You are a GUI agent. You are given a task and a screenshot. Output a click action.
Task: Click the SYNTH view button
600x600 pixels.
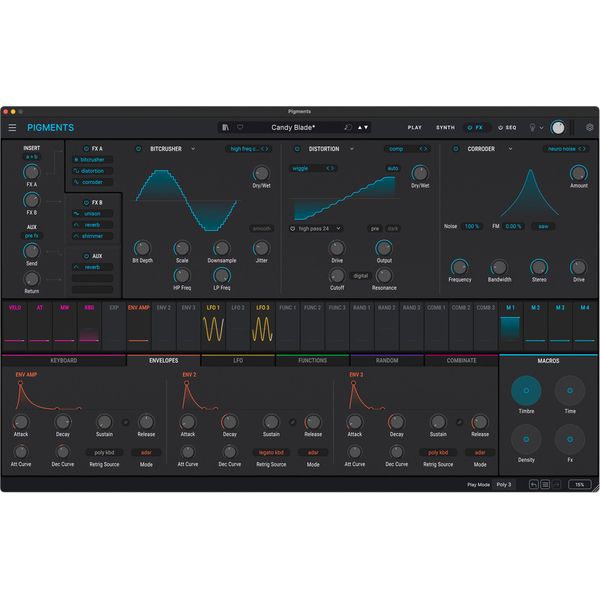click(x=445, y=128)
